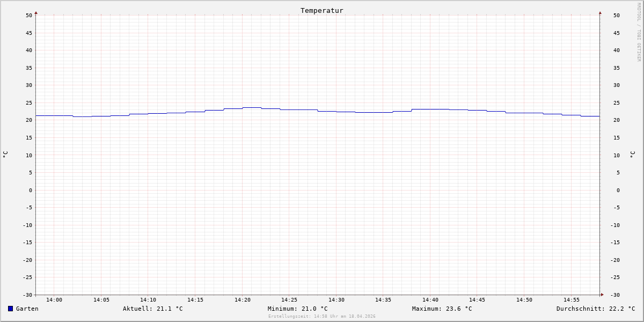Click the 14:40 time axis label
The height and width of the screenshot is (322, 644).
point(430,300)
